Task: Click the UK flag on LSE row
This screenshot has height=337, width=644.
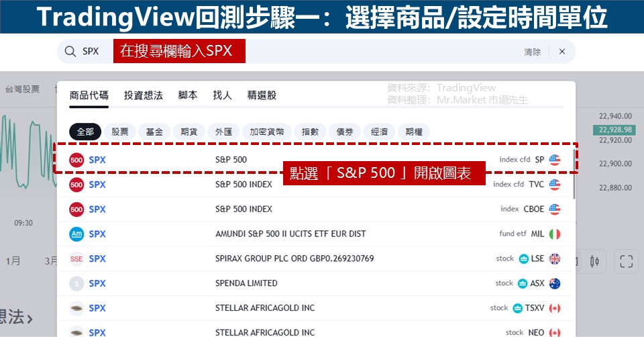Action: coord(555,259)
